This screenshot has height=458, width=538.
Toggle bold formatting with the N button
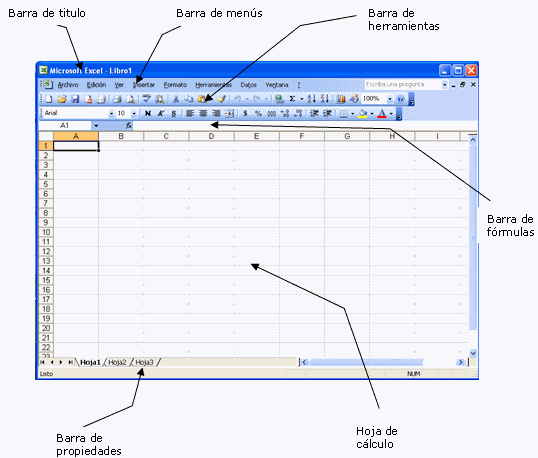coord(148,114)
